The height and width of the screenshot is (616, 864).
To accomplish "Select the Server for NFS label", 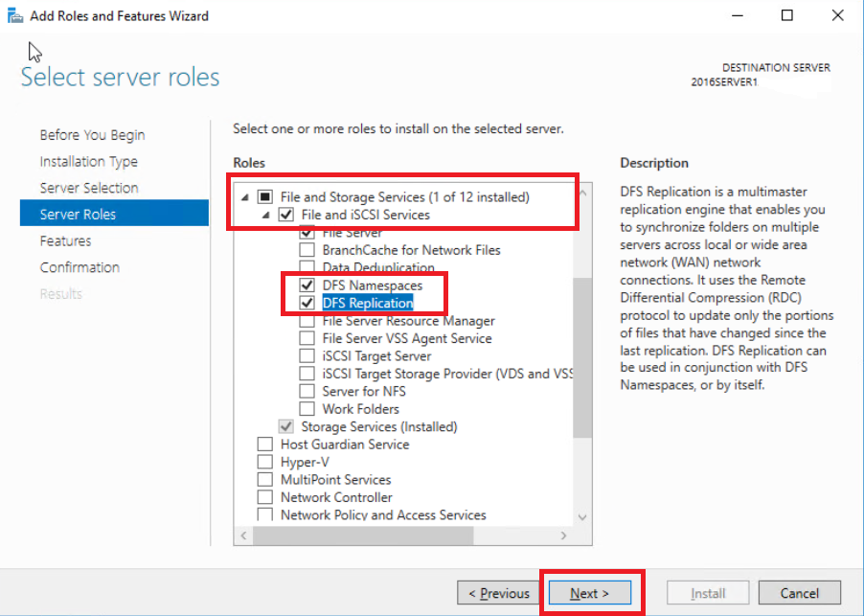I will tap(364, 391).
